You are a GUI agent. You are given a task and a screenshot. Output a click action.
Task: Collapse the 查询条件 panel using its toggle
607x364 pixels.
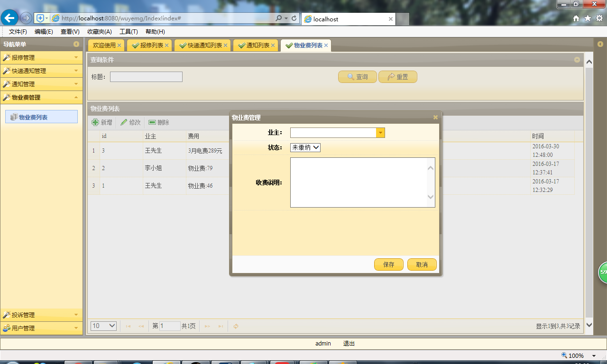(x=577, y=60)
